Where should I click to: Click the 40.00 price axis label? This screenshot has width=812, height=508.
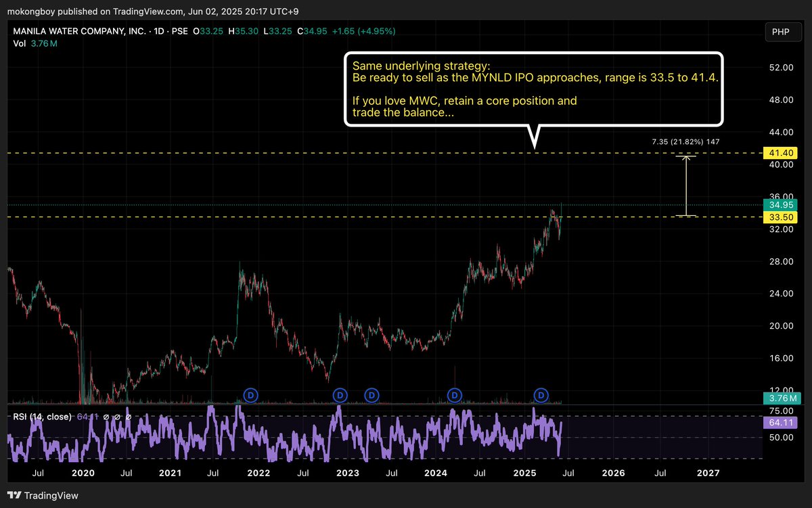tap(780, 164)
